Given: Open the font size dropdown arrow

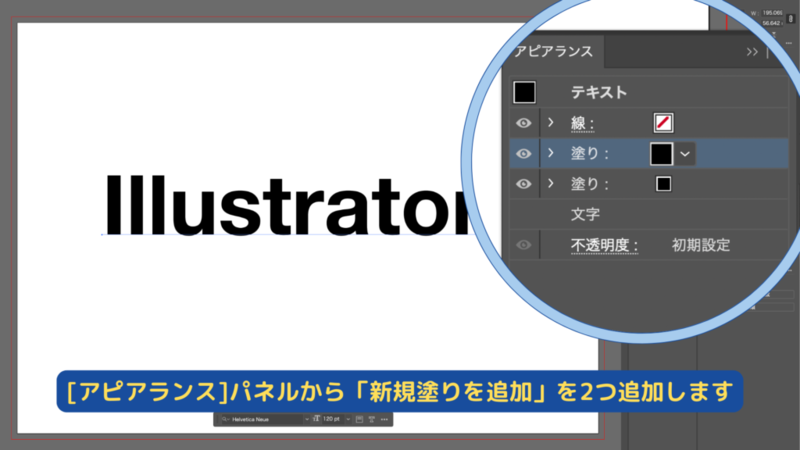Looking at the screenshot, I should (x=348, y=419).
